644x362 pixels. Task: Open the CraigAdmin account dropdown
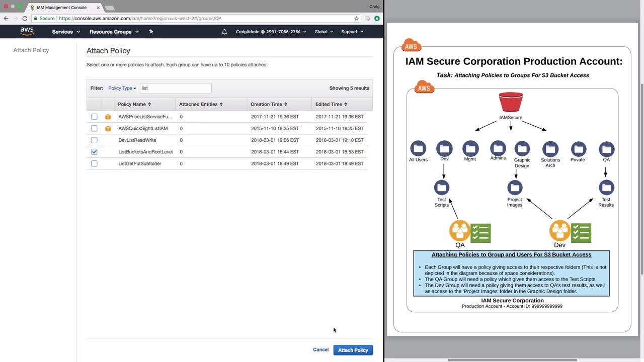pyautogui.click(x=271, y=32)
